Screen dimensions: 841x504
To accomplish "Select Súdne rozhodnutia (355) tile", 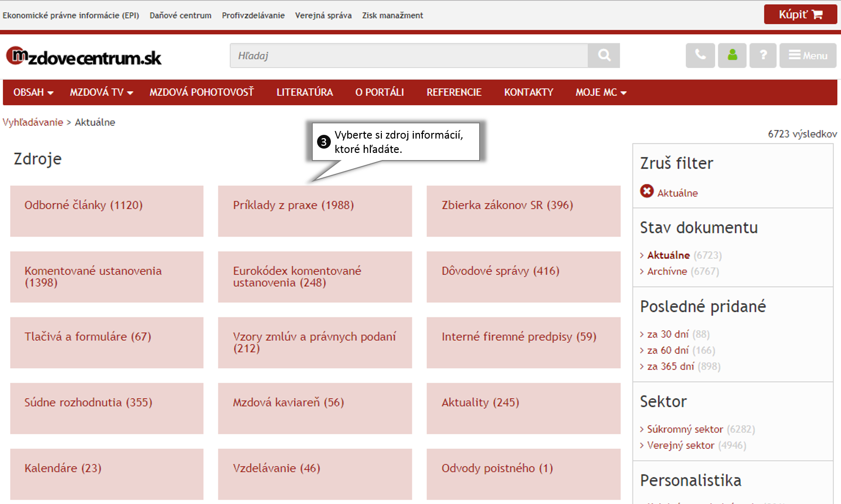I will 107,408.
